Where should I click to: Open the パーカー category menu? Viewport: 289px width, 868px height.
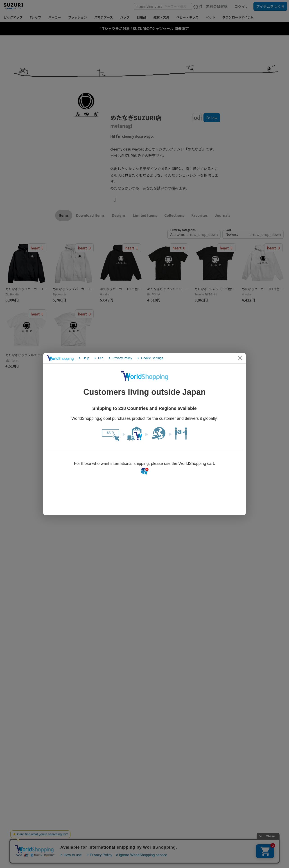54,17
